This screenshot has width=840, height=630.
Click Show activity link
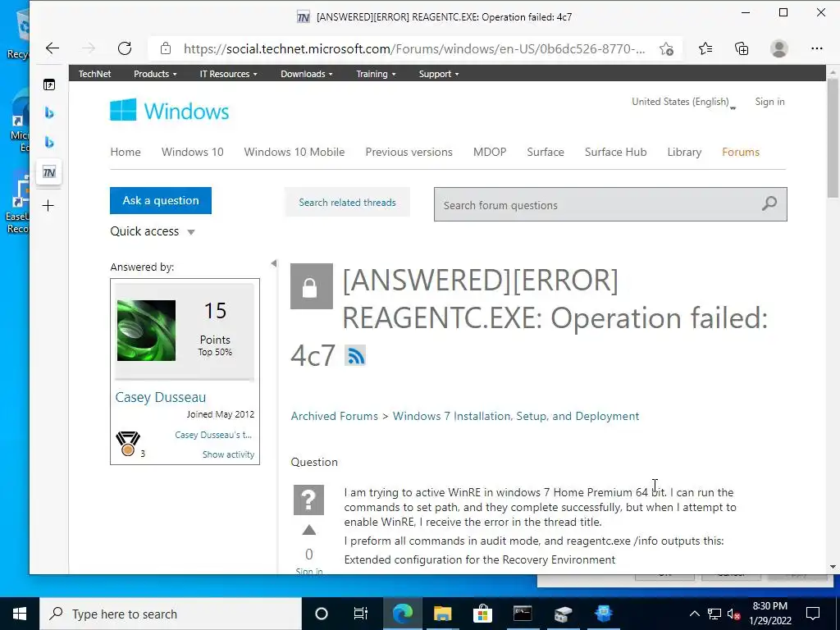click(x=228, y=454)
